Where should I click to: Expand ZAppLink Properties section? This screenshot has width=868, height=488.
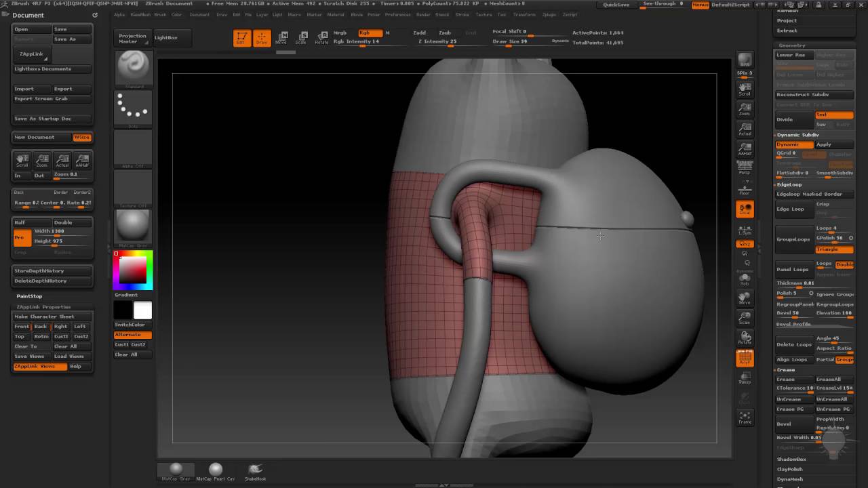click(43, 307)
